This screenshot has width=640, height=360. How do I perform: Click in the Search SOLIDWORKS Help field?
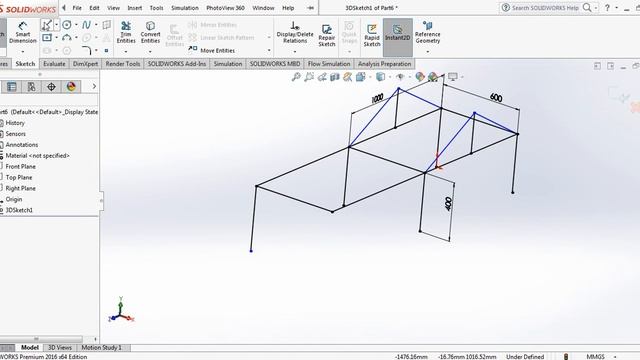(x=545, y=8)
